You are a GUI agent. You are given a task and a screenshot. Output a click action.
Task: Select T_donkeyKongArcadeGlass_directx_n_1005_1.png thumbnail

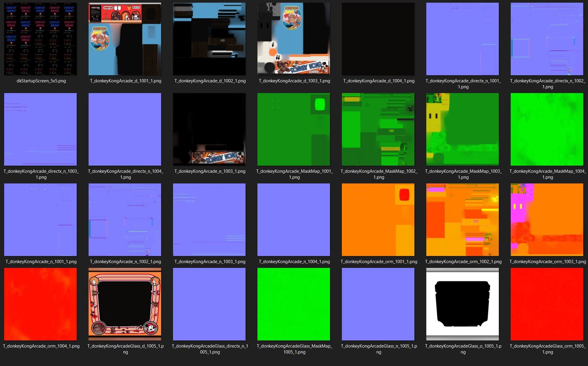point(209,304)
